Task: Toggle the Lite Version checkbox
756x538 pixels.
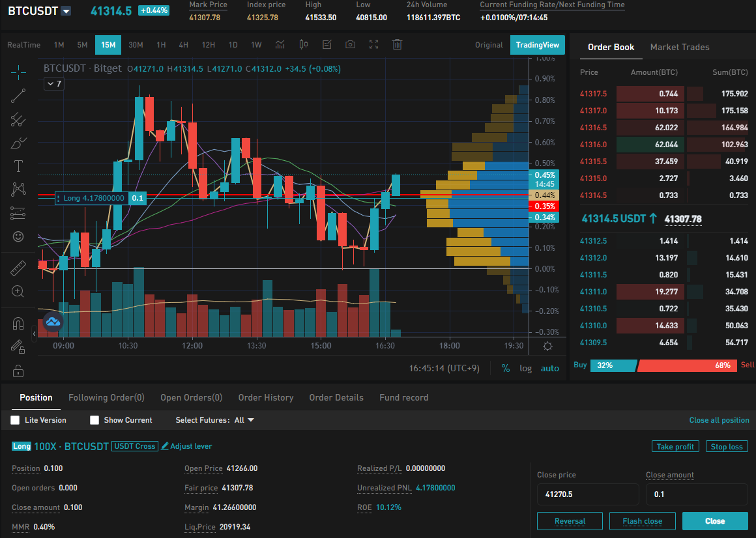Action: tap(16, 420)
